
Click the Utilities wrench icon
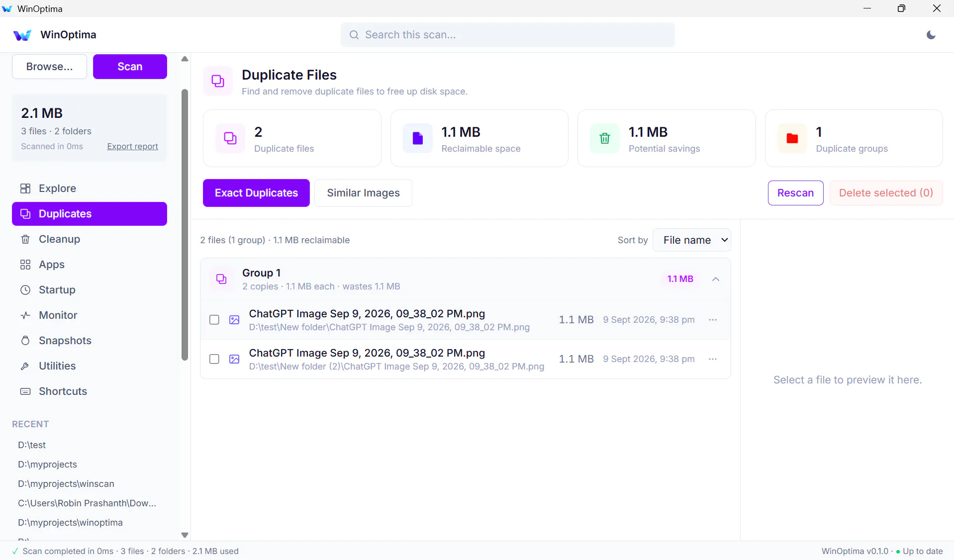click(x=25, y=366)
